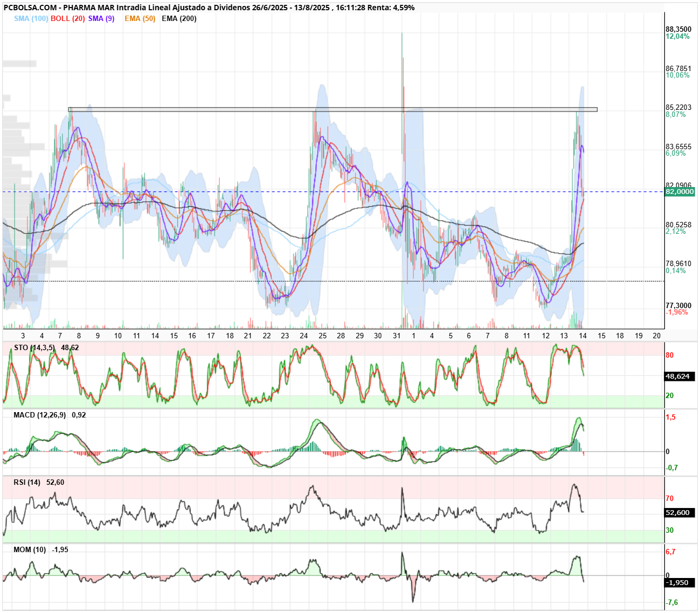Image resolution: width=700 pixels, height=613 pixels.
Task: Click the RSI 30 level label
Action: pyautogui.click(x=670, y=530)
